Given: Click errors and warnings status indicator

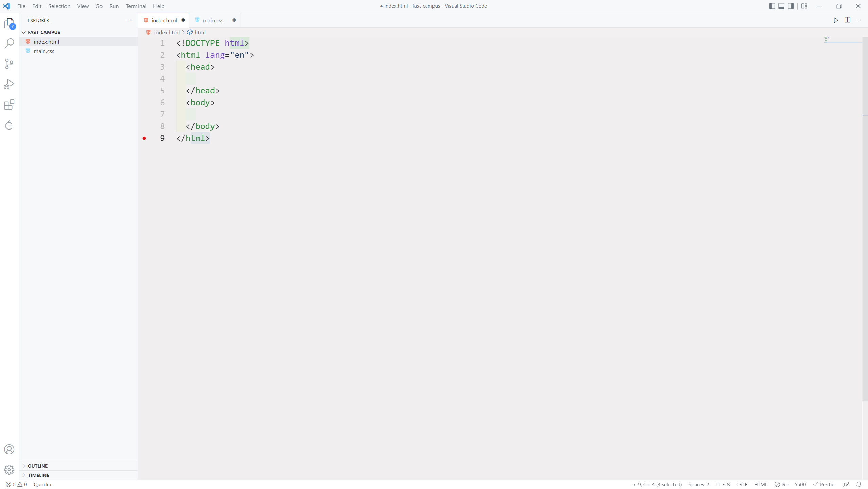Looking at the screenshot, I should 16,484.
